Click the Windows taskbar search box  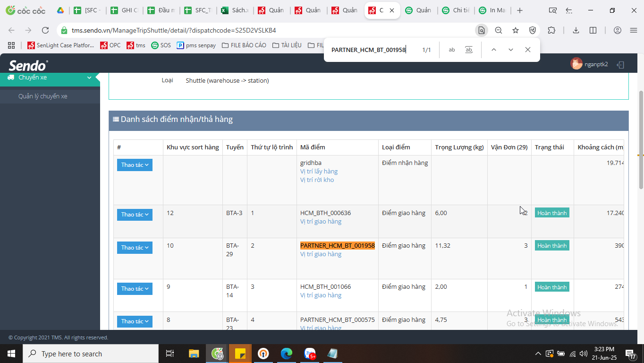(x=91, y=354)
